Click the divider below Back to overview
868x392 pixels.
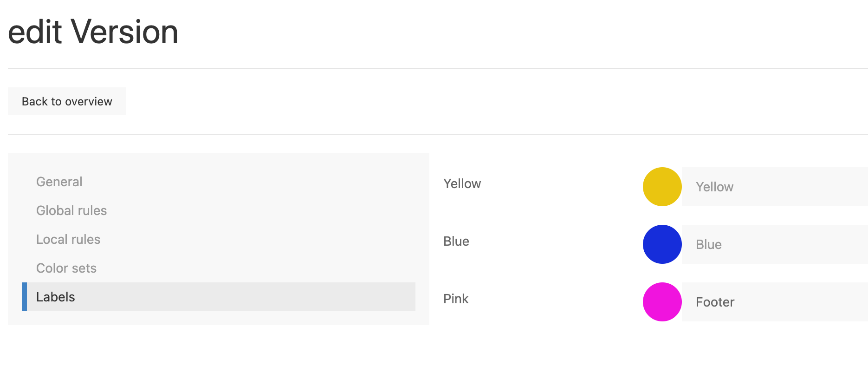pos(436,134)
